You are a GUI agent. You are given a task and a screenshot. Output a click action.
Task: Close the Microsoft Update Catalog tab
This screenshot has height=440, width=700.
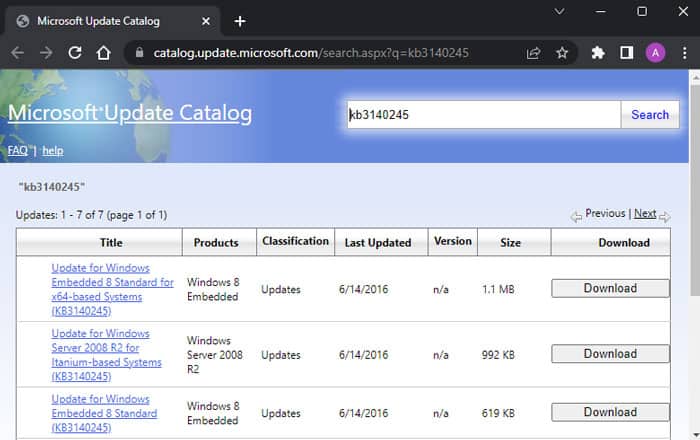(206, 21)
